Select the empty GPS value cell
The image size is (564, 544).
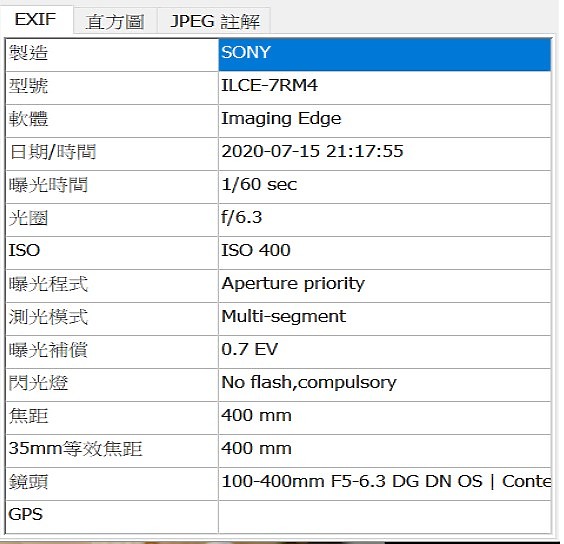(x=385, y=517)
